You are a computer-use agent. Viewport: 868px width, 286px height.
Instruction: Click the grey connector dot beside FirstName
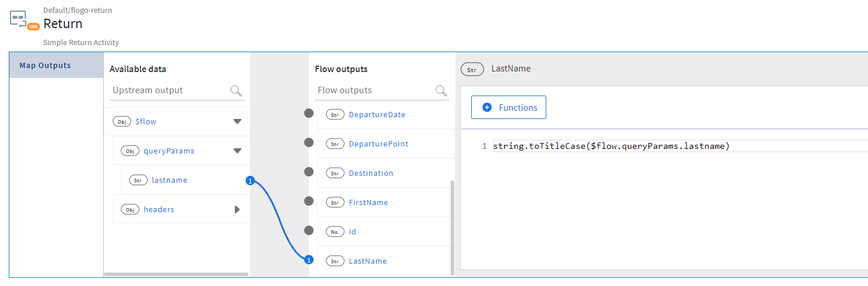[309, 202]
